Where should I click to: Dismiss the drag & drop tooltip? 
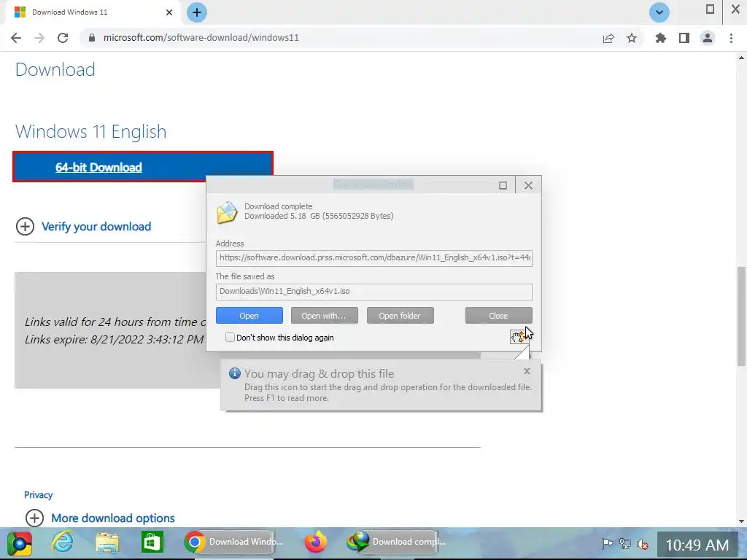(x=527, y=371)
